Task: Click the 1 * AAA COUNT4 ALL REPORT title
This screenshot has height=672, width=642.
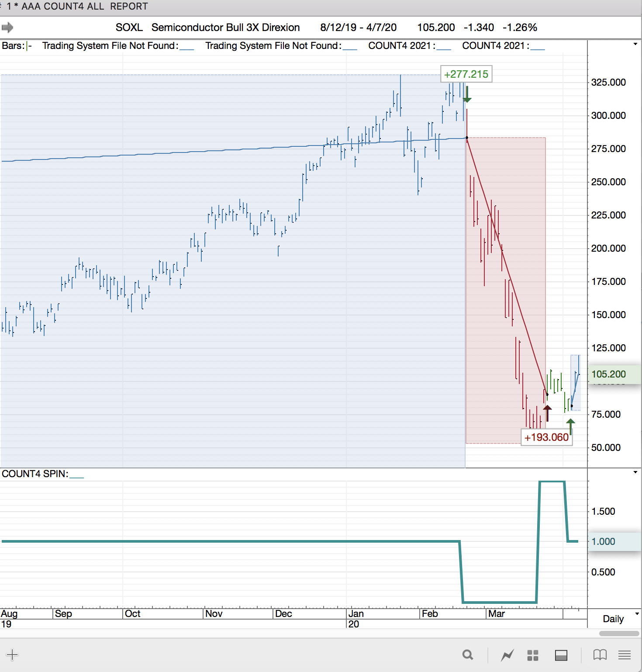Action: coord(77,7)
